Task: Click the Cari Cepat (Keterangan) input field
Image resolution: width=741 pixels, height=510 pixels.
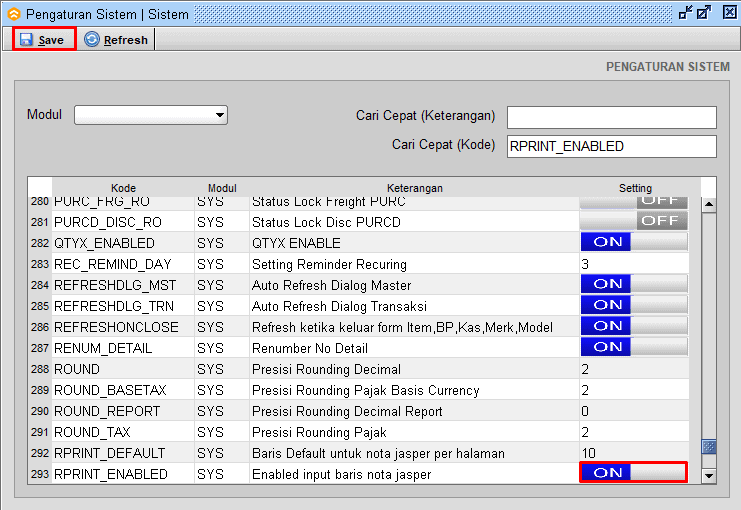Action: [612, 117]
